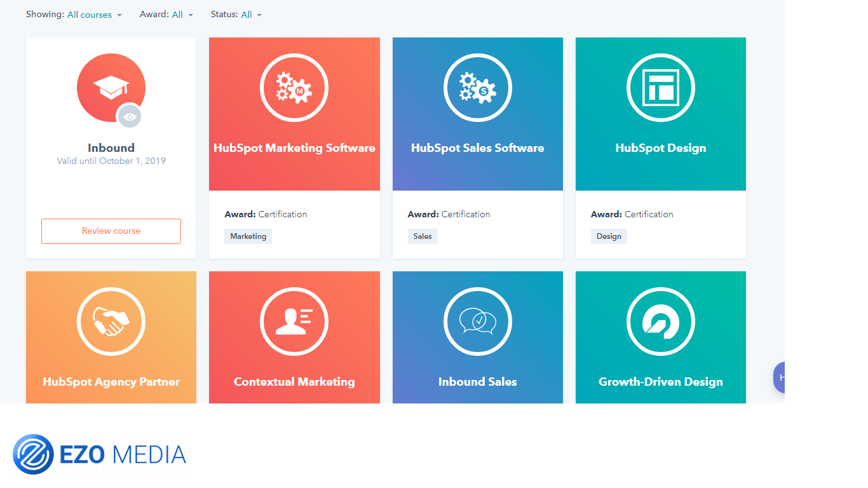This screenshot has height=488, width=868.
Task: Click 'Valid until October 1, 2019' text
Action: pos(111,161)
